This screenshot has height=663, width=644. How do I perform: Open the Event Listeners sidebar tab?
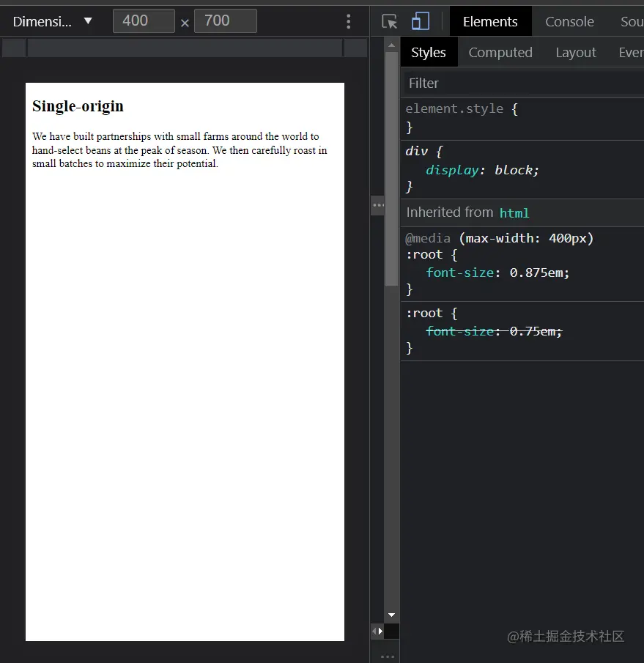point(631,53)
